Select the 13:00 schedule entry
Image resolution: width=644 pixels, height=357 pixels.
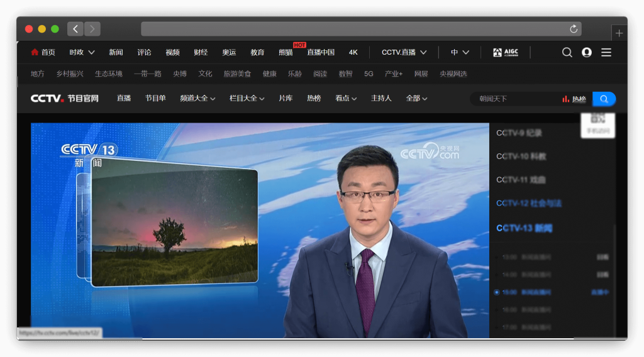[x=553, y=257]
